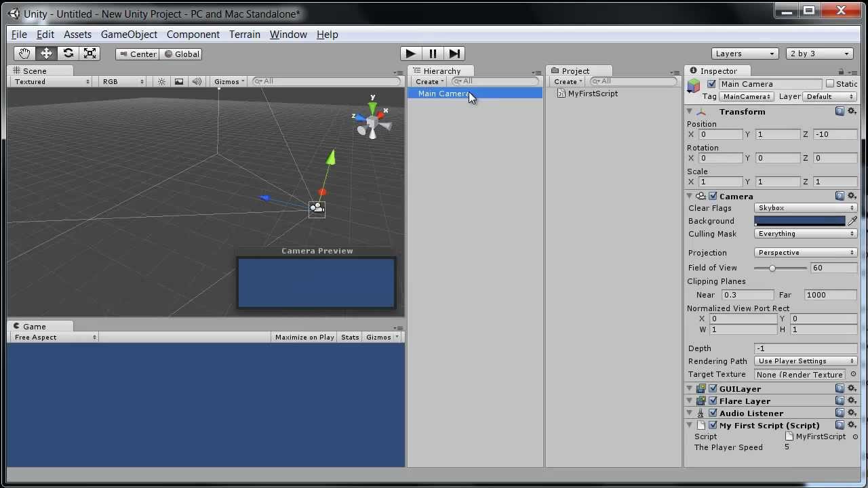Click the Step frame button

coord(454,54)
